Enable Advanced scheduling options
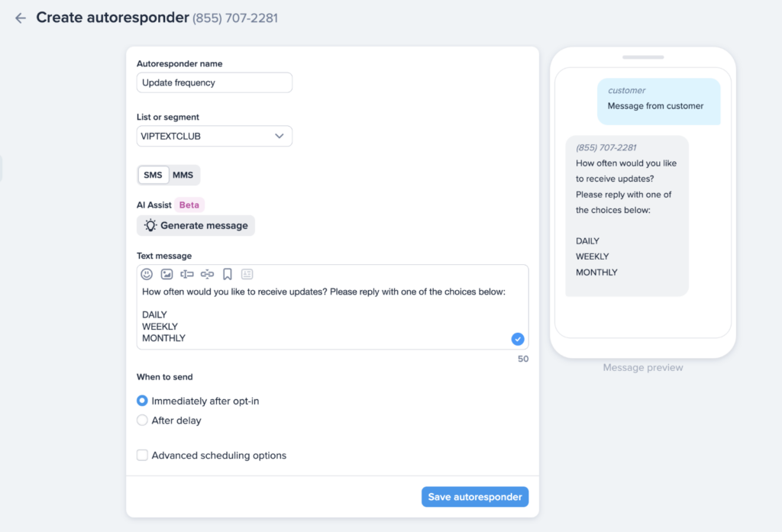This screenshot has width=782, height=532. point(142,455)
